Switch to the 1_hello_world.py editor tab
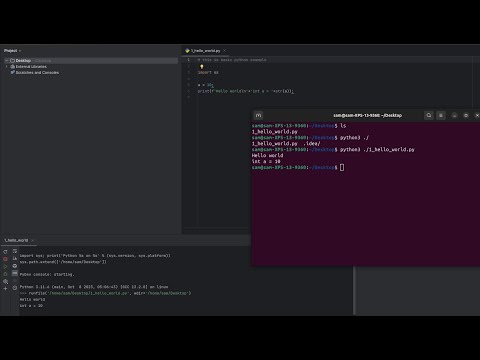The width and height of the screenshot is (480, 360). click(205, 51)
